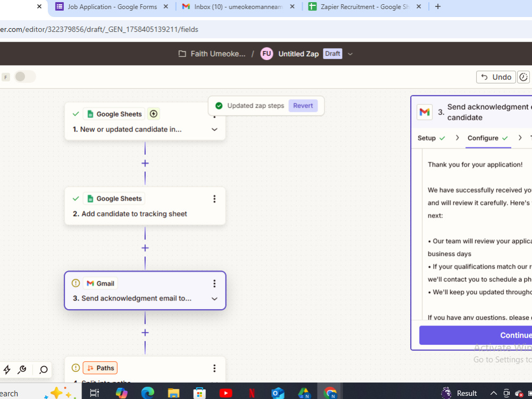Open a new browser tab with plus icon
Screen dimensions: 532x399
point(438,6)
